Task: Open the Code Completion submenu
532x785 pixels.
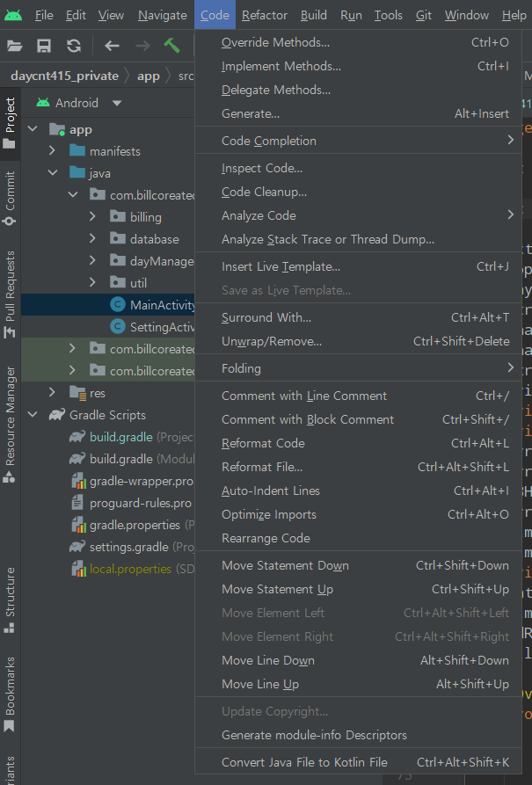Action: pyautogui.click(x=358, y=141)
